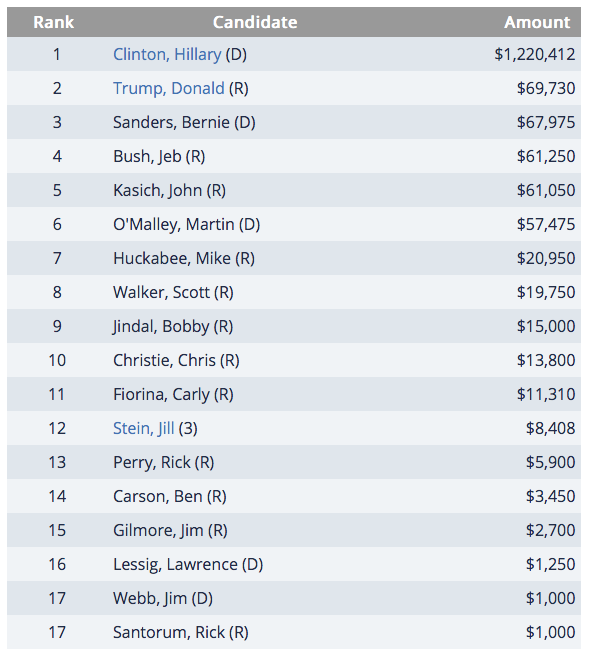Screen dimensions: 589x657
Task: Click the O'Malley, Martin (D) entry
Action: pos(186,224)
